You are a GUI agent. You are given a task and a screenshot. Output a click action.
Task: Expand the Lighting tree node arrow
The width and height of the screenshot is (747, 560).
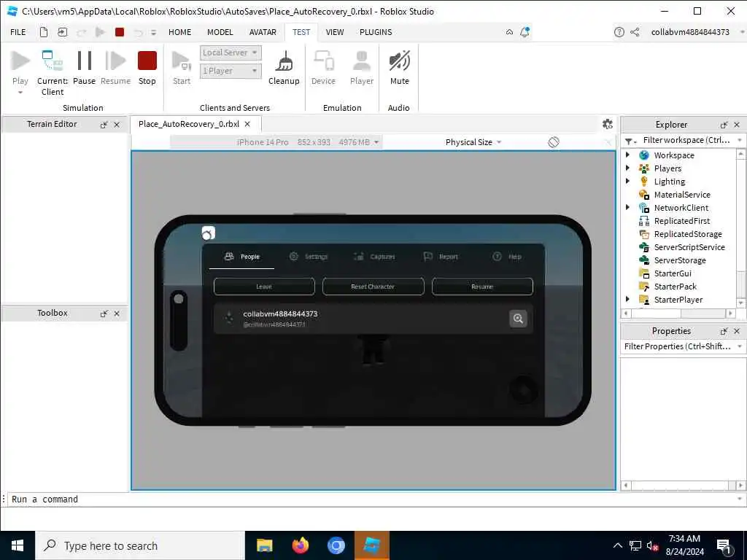click(627, 181)
